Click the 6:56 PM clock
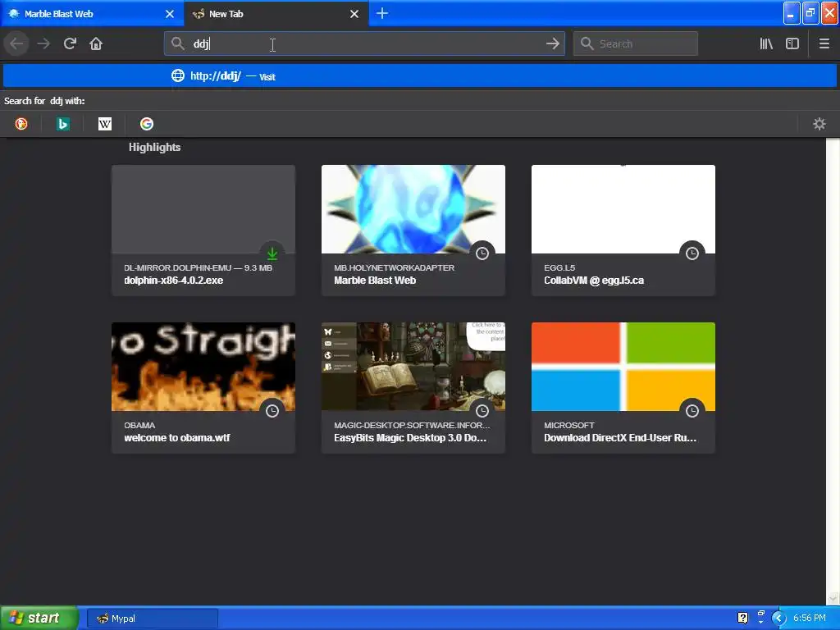 (x=809, y=618)
